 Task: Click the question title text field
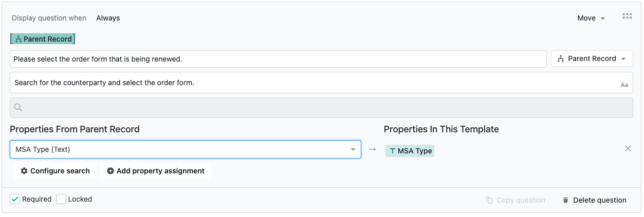pos(278,59)
